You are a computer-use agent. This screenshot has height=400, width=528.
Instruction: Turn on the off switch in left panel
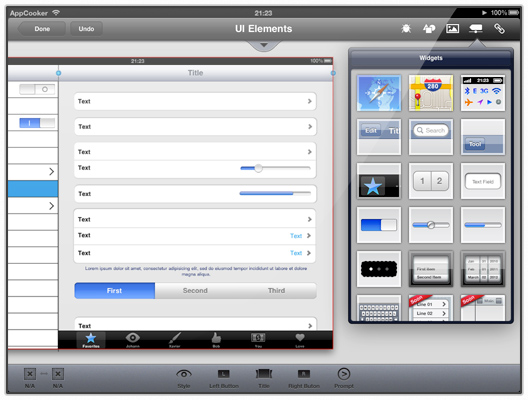coord(37,89)
